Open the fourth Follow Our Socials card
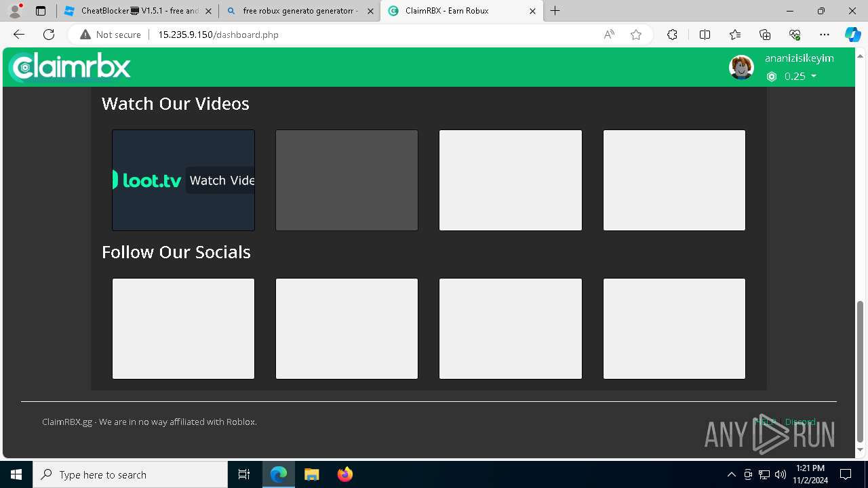 coord(674,329)
